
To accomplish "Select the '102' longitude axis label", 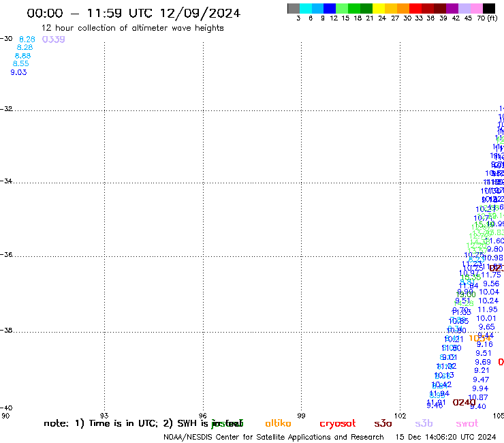I will 400,416.
